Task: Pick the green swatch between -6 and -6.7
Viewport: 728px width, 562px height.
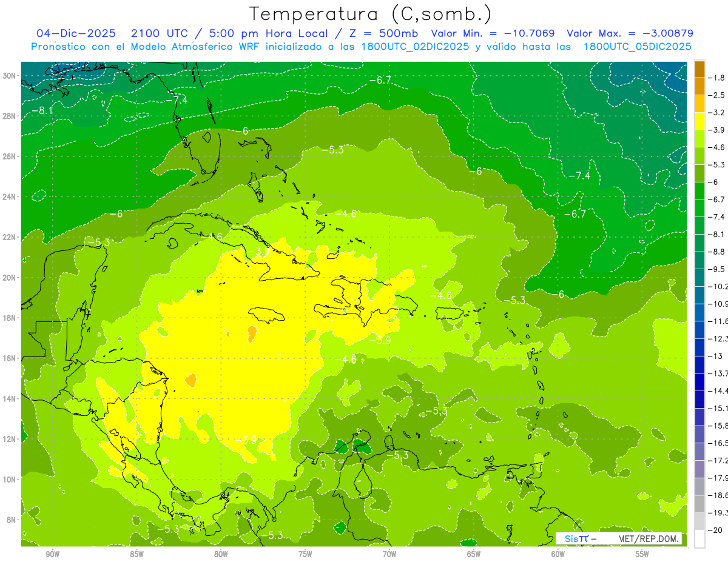Action: [x=699, y=190]
